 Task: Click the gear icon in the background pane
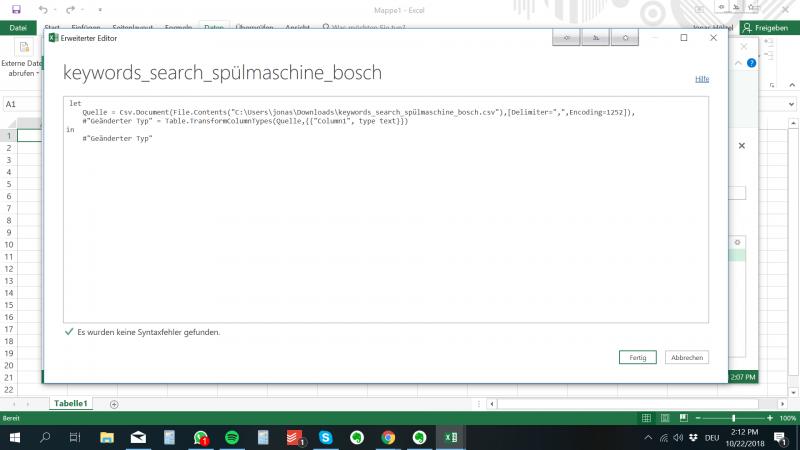pyautogui.click(x=737, y=242)
